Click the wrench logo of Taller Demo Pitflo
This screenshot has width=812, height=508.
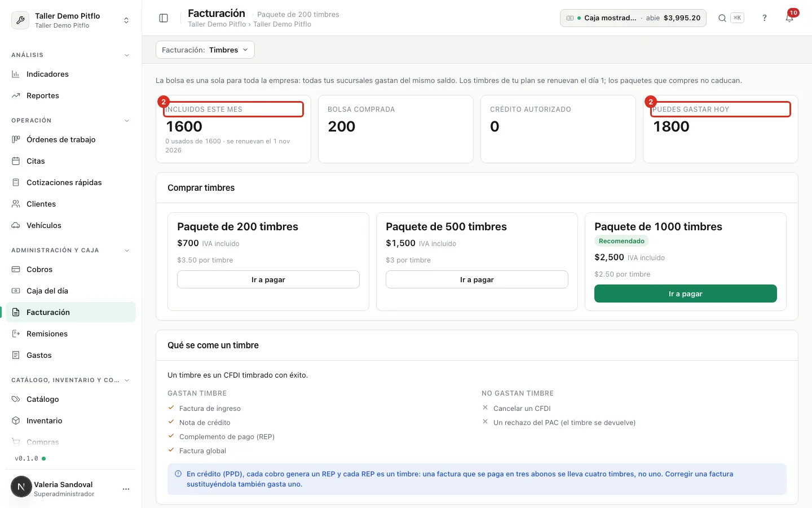click(21, 20)
